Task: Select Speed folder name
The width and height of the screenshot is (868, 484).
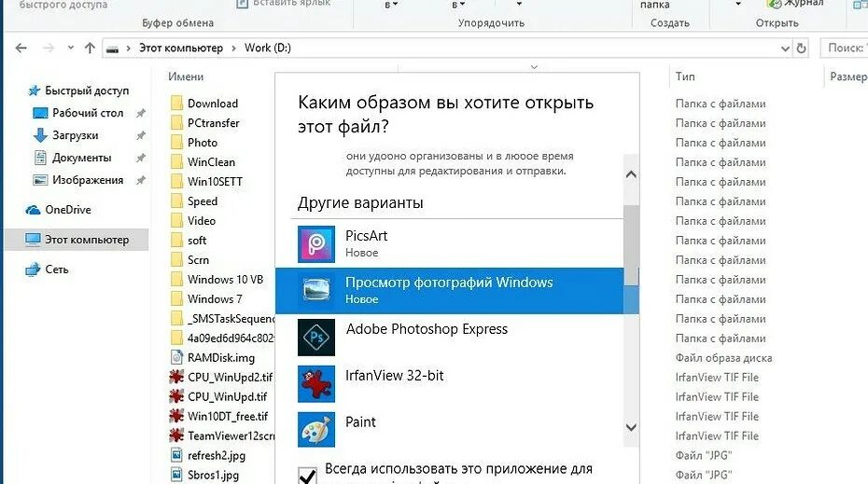Action: (203, 201)
